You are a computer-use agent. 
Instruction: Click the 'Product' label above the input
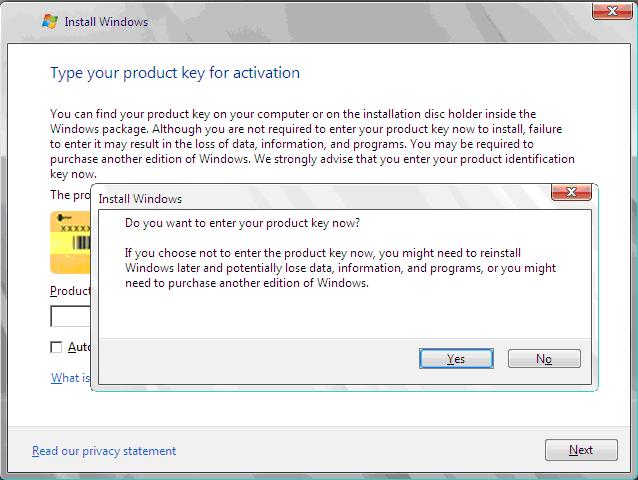(x=70, y=291)
